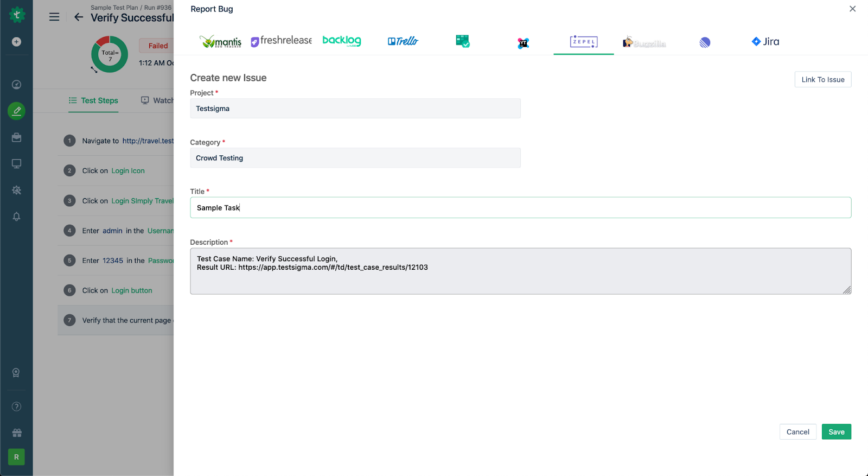Screen dimensions: 868x476
Task: Pick the Trello integration
Action: [403, 41]
